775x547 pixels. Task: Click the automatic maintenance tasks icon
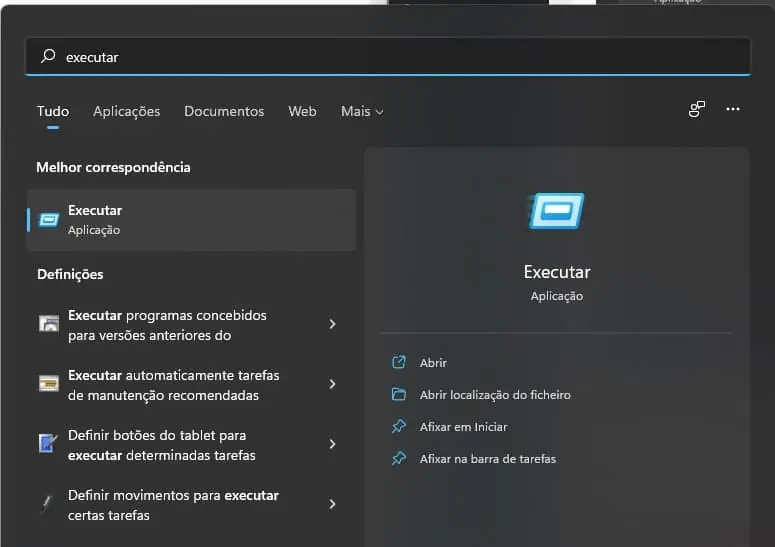(x=48, y=384)
